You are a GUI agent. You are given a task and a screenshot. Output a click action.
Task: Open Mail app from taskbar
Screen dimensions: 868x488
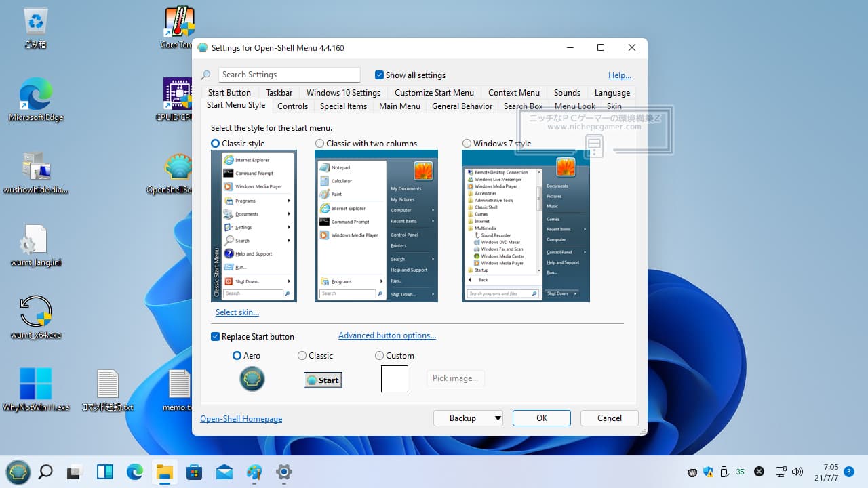pyautogui.click(x=224, y=472)
